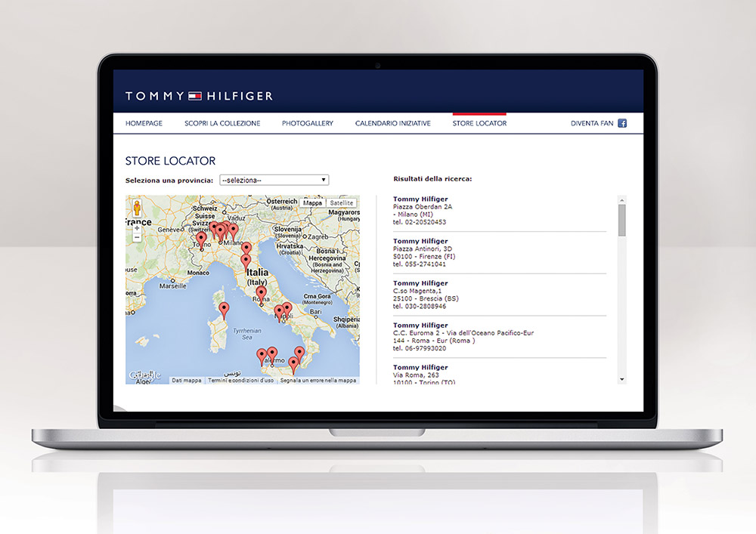Screen dimensions: 756x534
Task: Switch map to Satellite view
Action: coord(342,203)
